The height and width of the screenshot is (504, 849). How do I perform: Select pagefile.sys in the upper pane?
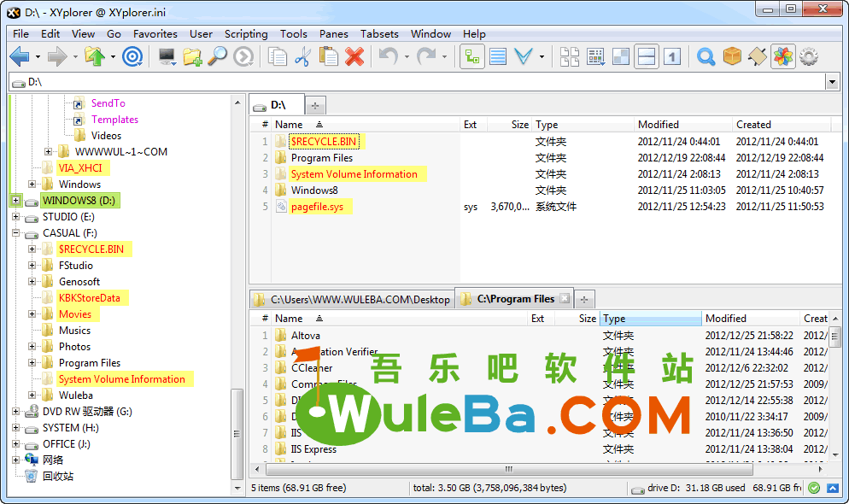tap(317, 206)
